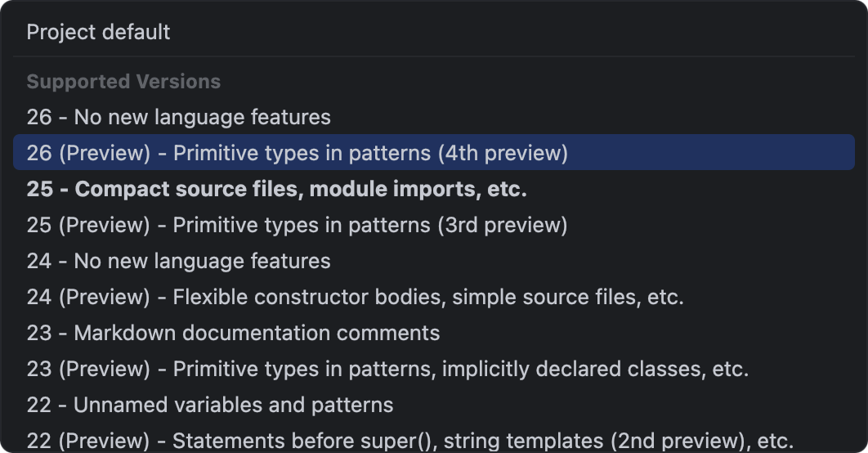Image resolution: width=868 pixels, height=453 pixels.
Task: Pick 25 - Compact source files, module imports
Action: [x=276, y=189]
